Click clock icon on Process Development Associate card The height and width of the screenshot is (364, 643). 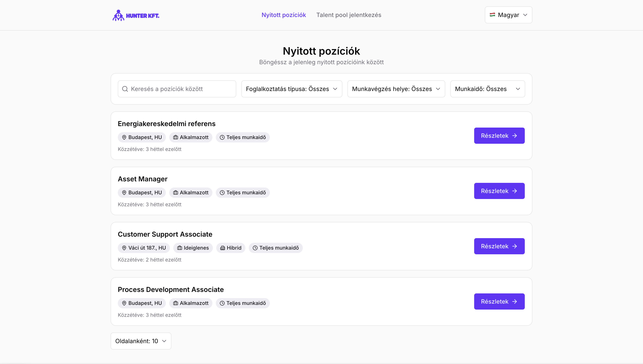(x=222, y=303)
